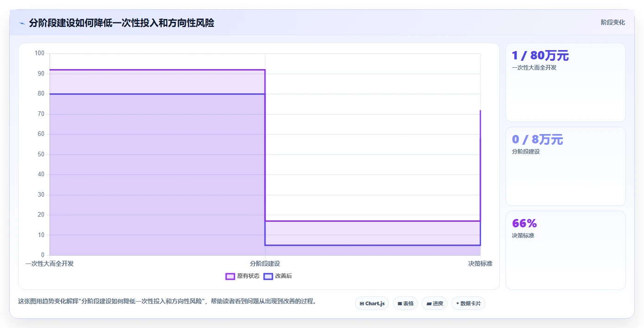Screen dimensions: 644x328
Task: Click the 数据卡片 tag
Action: pyautogui.click(x=468, y=303)
